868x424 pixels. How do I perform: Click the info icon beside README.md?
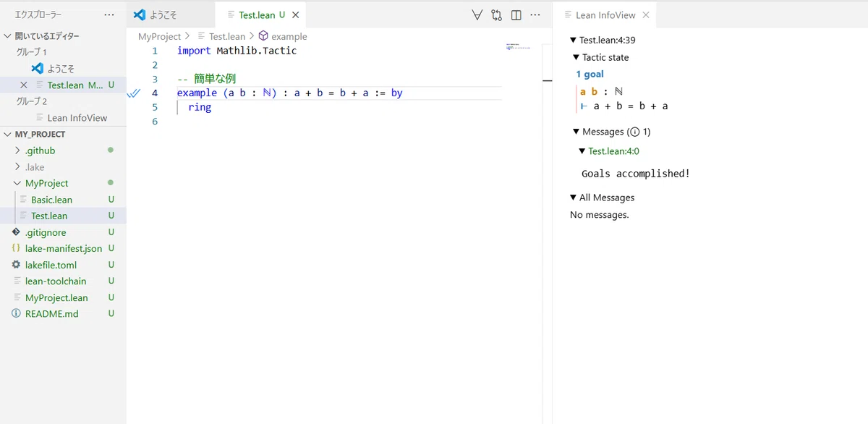tap(16, 313)
